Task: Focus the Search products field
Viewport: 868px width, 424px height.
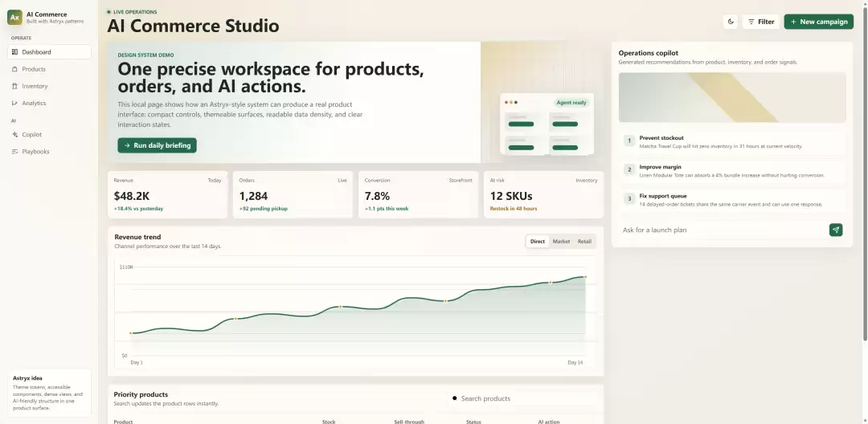Action: click(523, 398)
